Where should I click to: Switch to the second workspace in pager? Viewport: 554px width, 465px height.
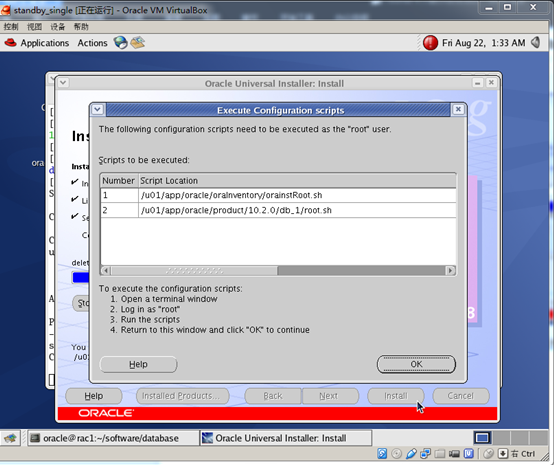501,438
